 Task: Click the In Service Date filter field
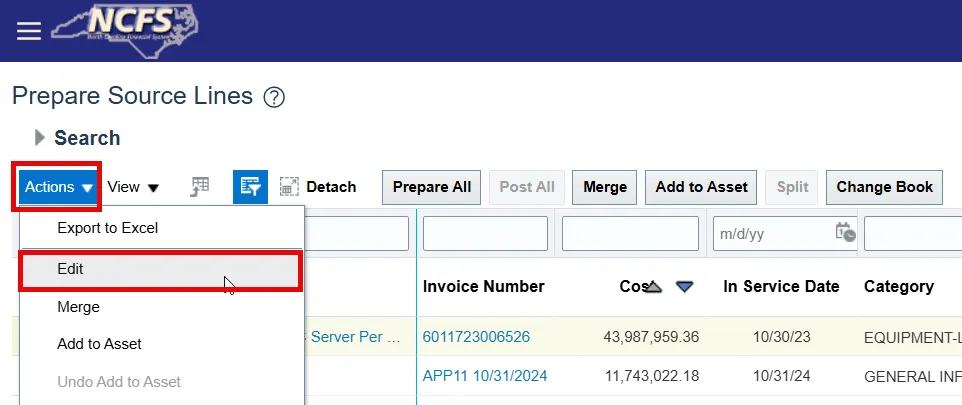coord(770,233)
